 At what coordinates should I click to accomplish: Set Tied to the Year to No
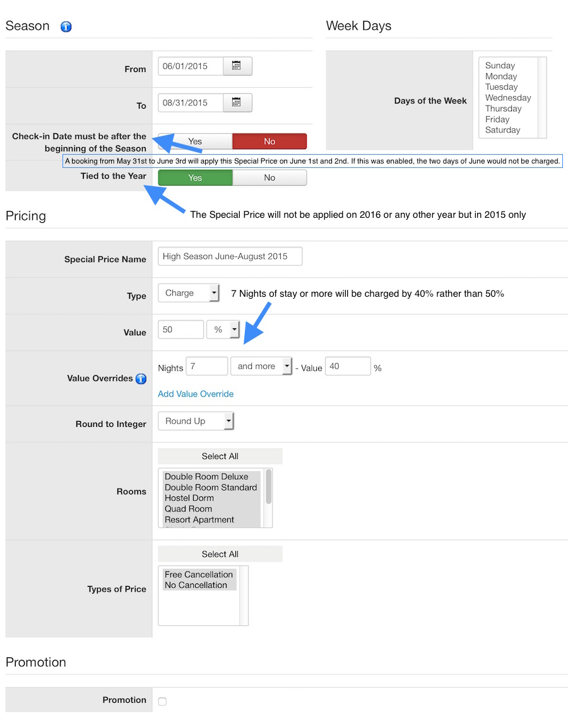[x=269, y=178]
